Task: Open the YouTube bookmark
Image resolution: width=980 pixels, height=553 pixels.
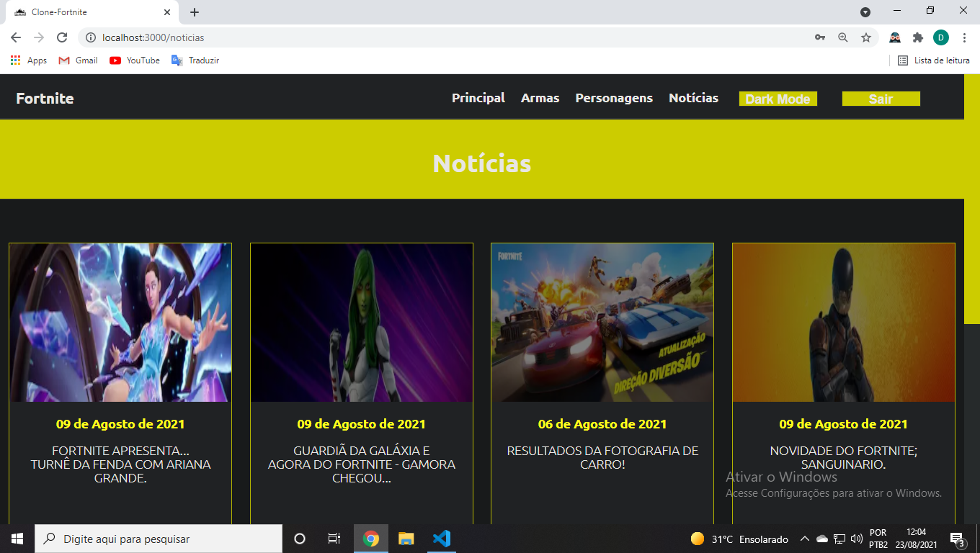Action: [x=135, y=60]
